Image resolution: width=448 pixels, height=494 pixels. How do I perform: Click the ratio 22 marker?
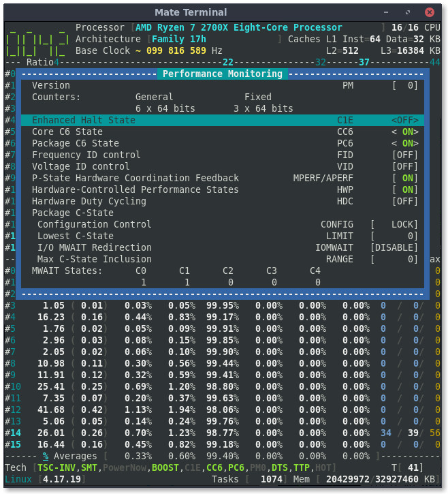coord(228,62)
